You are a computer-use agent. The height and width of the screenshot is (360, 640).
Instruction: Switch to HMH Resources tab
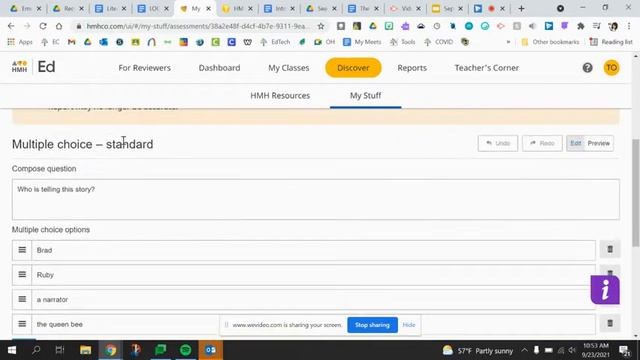(x=280, y=96)
